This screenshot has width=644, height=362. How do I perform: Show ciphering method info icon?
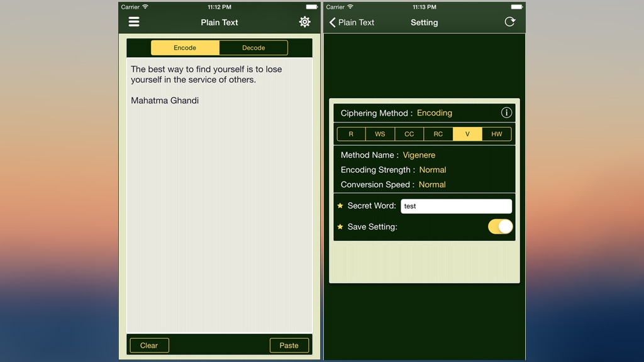pos(506,112)
